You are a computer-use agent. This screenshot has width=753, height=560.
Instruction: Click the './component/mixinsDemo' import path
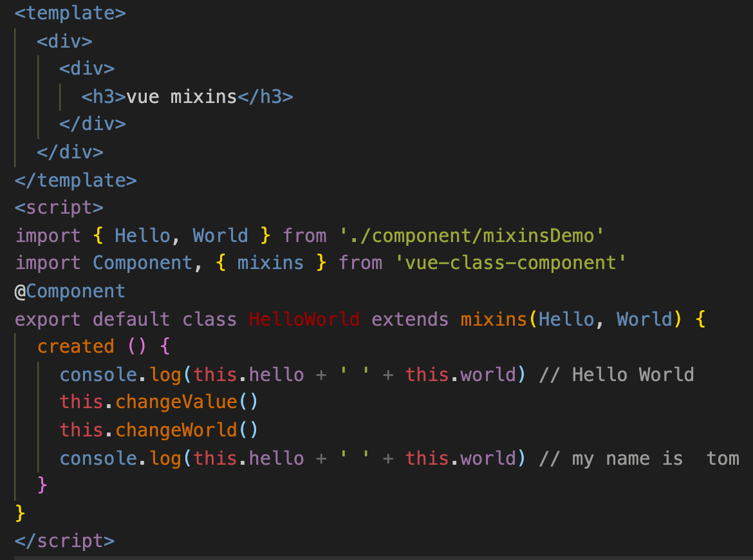472,236
